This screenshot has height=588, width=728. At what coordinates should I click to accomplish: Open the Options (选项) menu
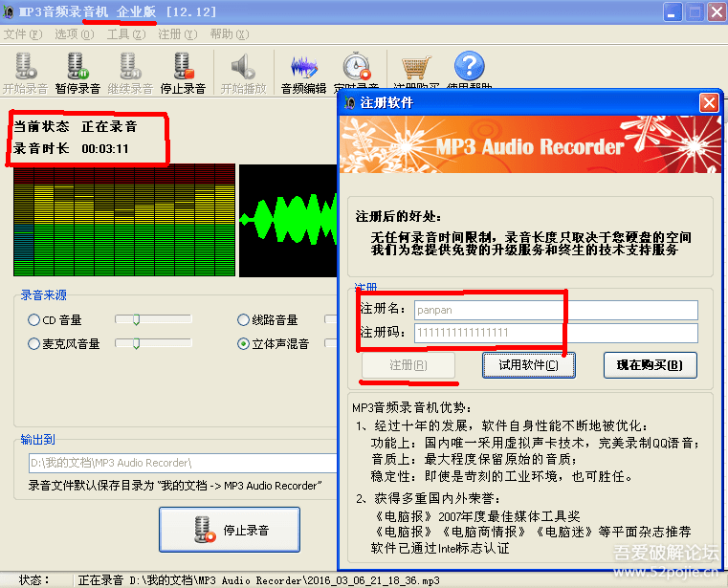(74, 34)
